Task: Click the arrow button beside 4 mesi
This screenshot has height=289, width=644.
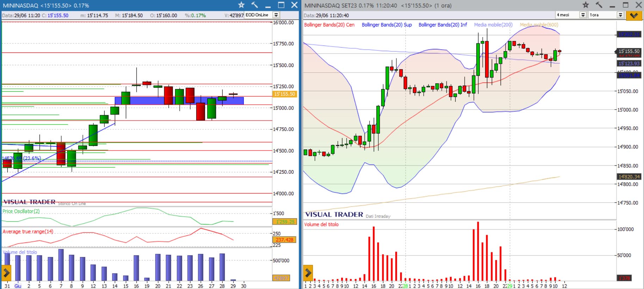Action: click(583, 15)
